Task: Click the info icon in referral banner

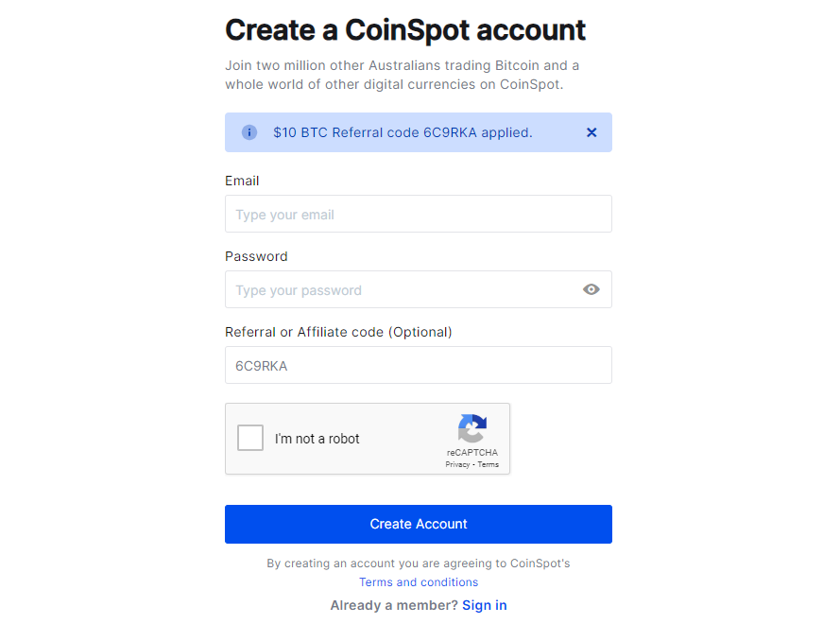Action: point(249,132)
